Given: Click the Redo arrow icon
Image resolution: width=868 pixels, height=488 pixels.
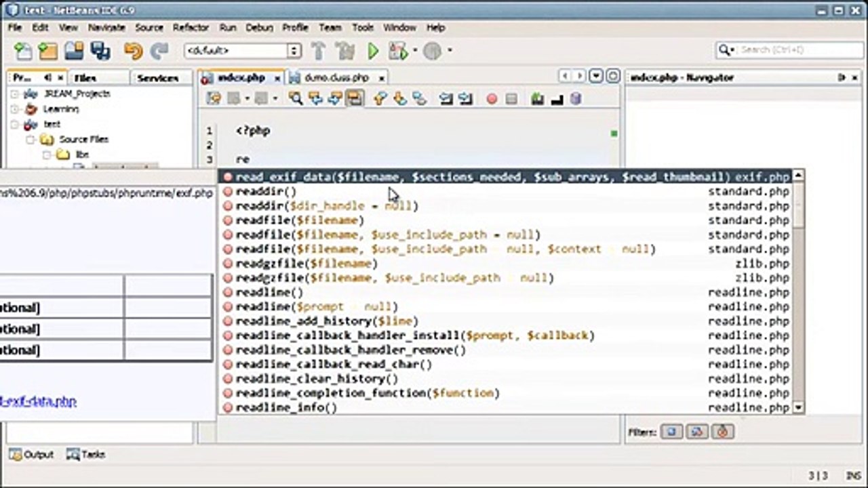Looking at the screenshot, I should pyautogui.click(x=159, y=51).
